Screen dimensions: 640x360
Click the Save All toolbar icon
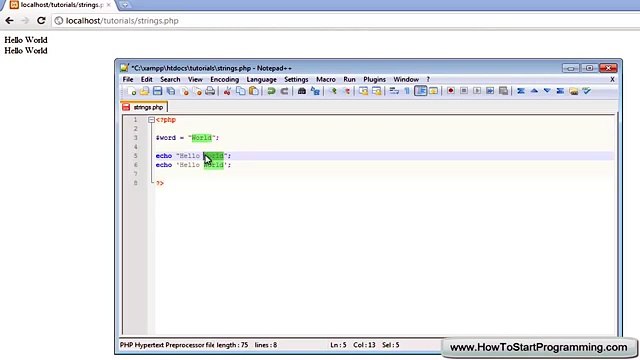coord(171,91)
